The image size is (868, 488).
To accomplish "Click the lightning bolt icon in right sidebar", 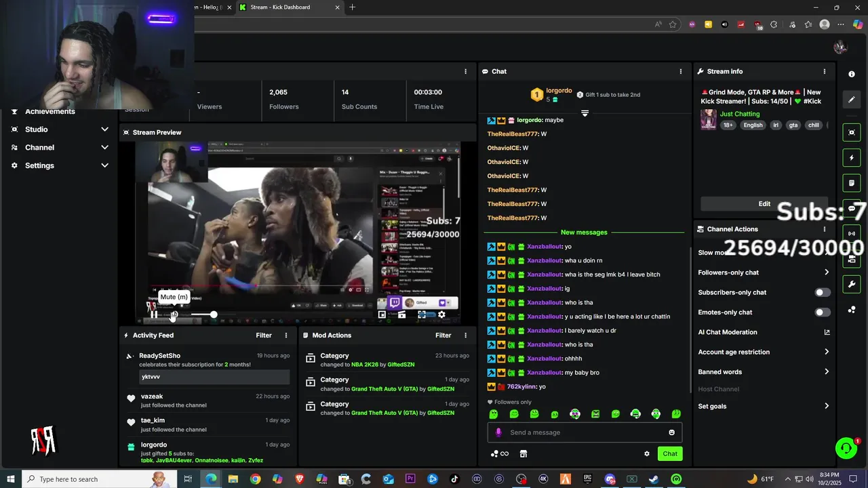I will point(852,158).
